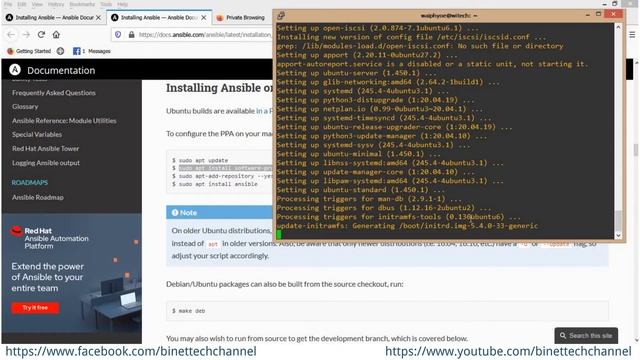Reload the Ansible docs page
640x360 pixels.
click(x=41, y=35)
